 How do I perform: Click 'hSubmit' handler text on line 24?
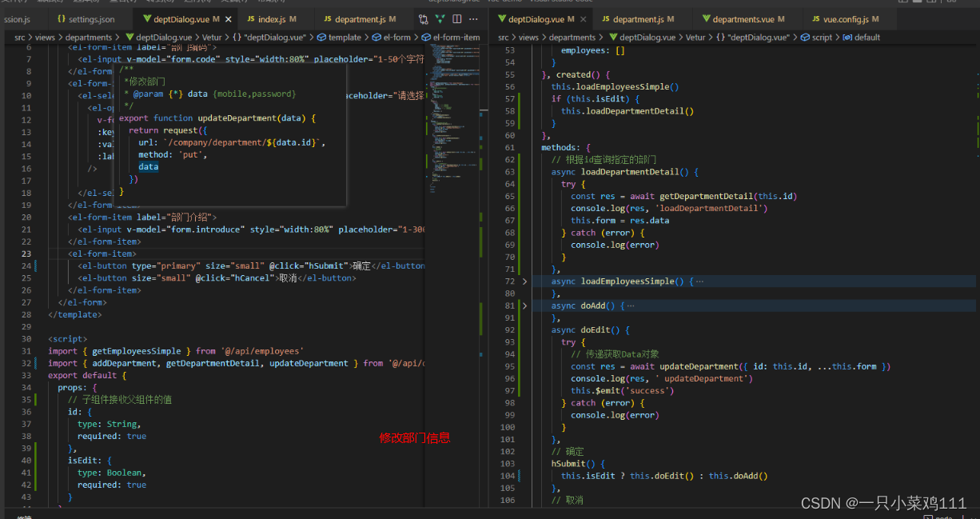pyautogui.click(x=325, y=266)
